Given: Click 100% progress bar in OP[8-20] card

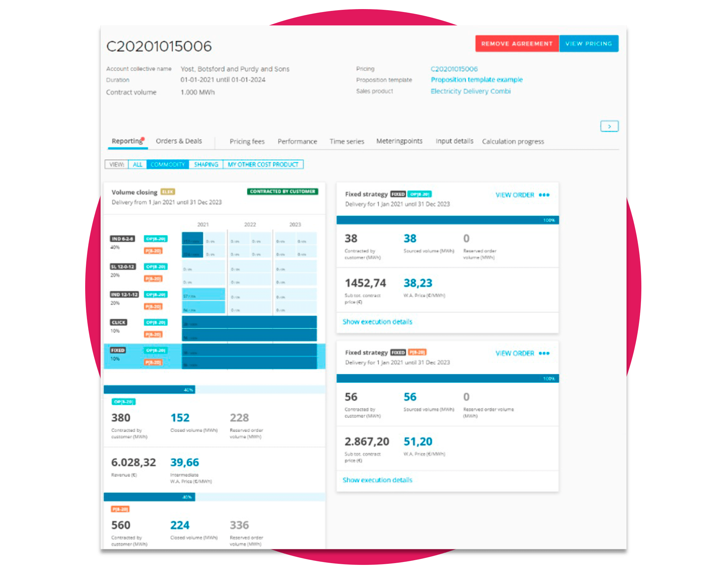Looking at the screenshot, I should pos(447,220).
